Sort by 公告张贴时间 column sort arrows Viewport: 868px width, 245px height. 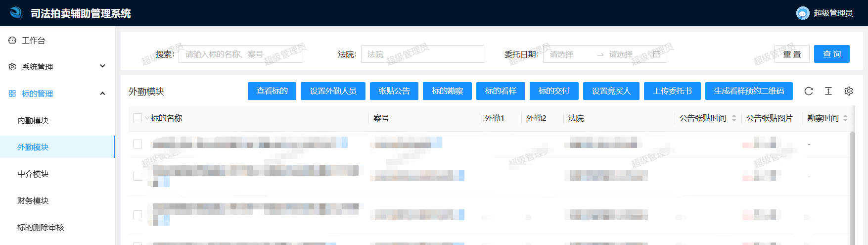pos(734,118)
